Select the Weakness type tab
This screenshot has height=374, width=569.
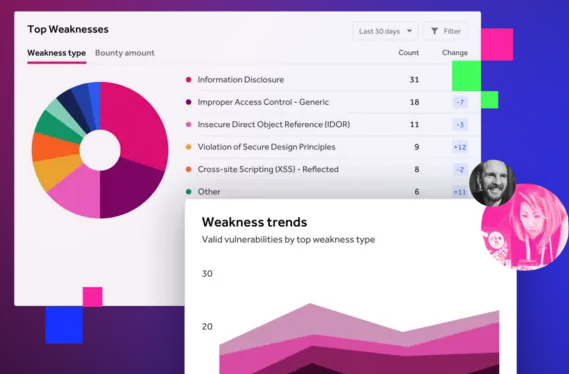(x=57, y=53)
